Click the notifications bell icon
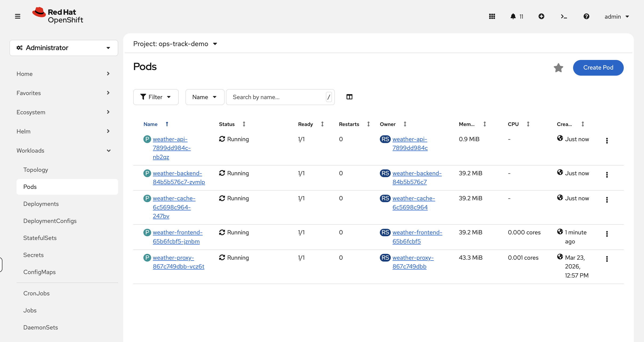This screenshot has width=644, height=342. [513, 17]
